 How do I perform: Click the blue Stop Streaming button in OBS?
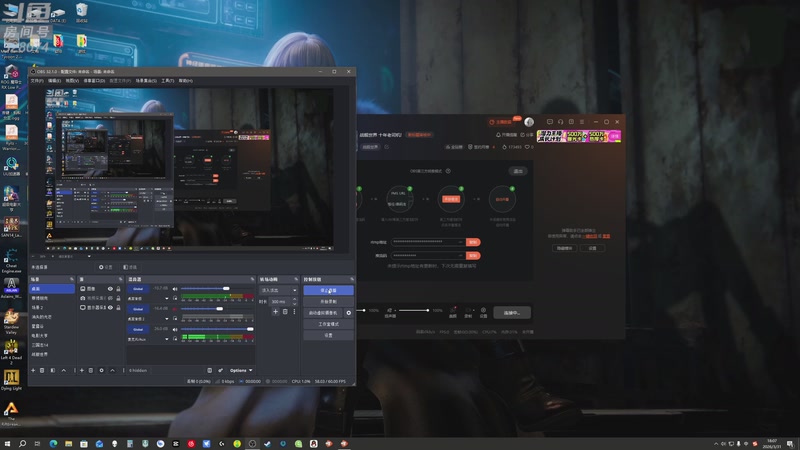click(329, 290)
